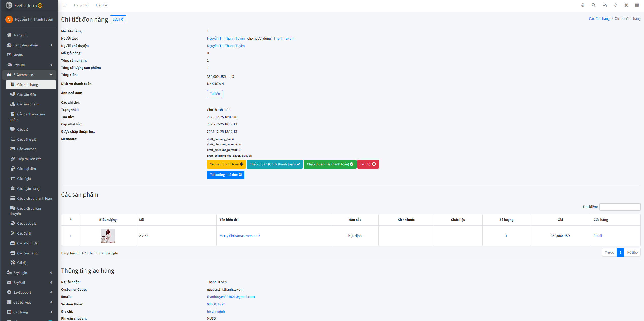Select Các voucher menu item
The height and width of the screenshot is (321, 644).
[26, 149]
